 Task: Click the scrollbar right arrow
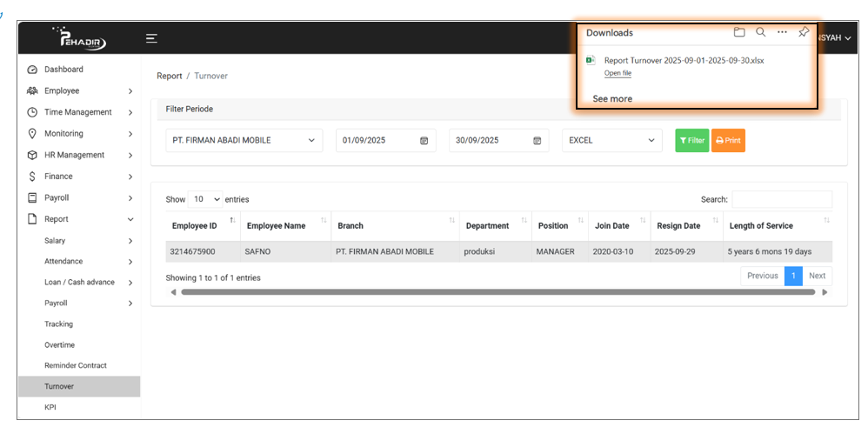pyautogui.click(x=825, y=291)
